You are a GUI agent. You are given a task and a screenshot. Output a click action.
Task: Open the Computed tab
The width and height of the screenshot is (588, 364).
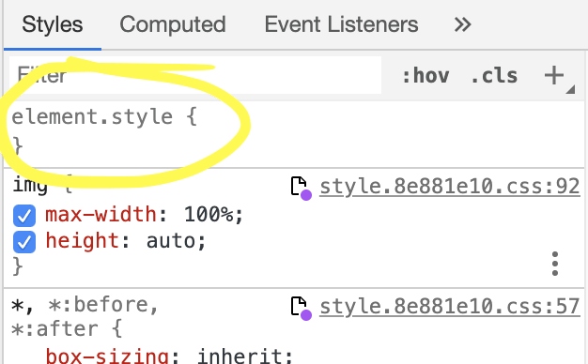click(173, 24)
